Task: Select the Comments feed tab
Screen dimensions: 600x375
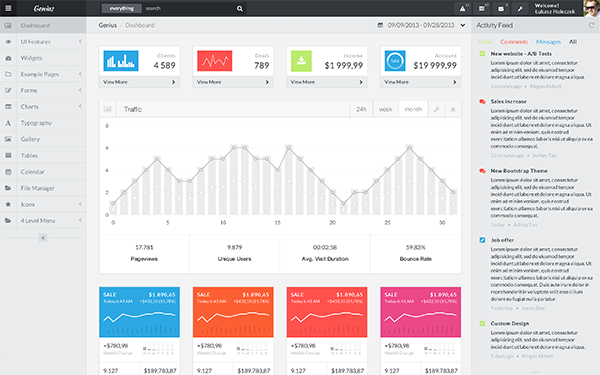Action: (514, 42)
